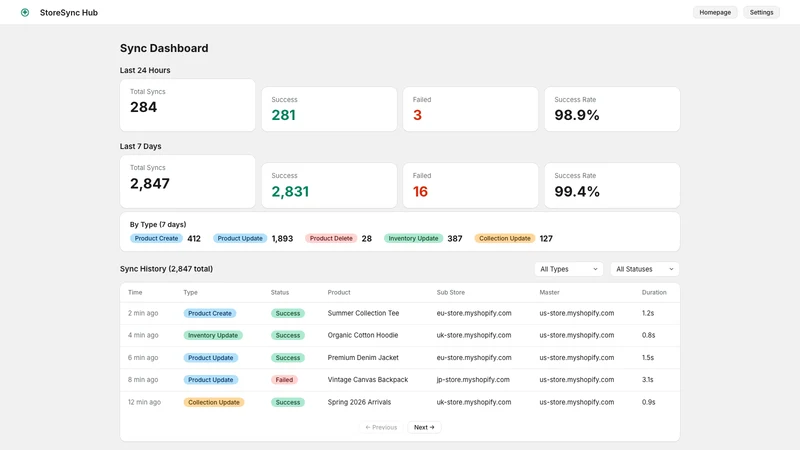Image resolution: width=800 pixels, height=450 pixels.
Task: Select the Summer Collection Tee product cell
Action: coord(363,313)
